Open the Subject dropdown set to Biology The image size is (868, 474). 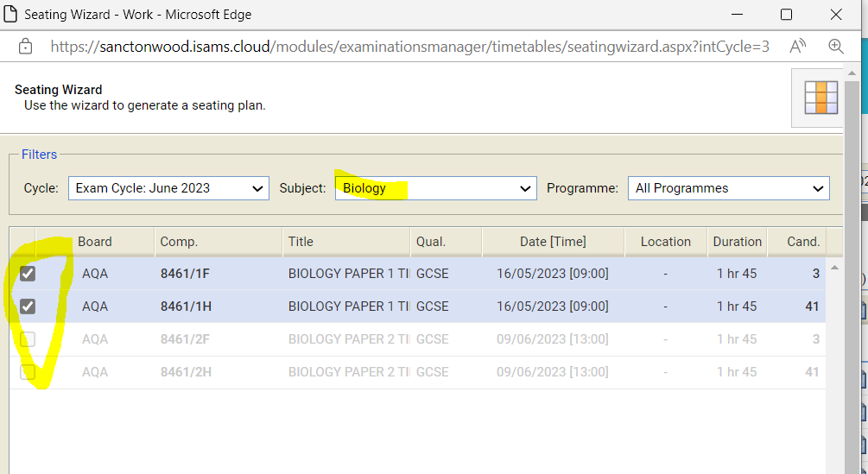(x=435, y=188)
